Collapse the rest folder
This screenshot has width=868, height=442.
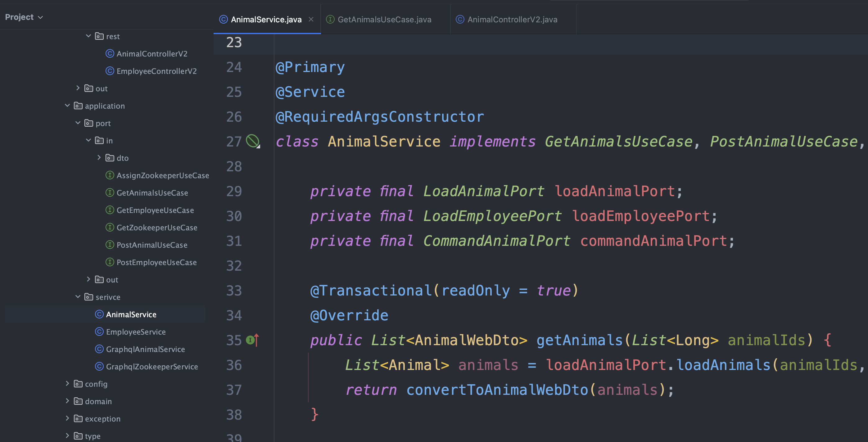click(x=88, y=36)
